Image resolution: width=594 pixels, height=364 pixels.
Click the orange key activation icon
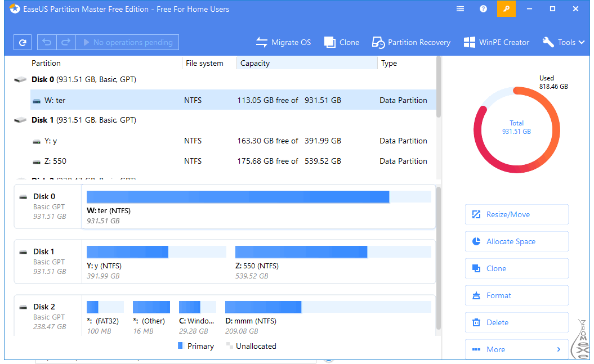point(506,8)
